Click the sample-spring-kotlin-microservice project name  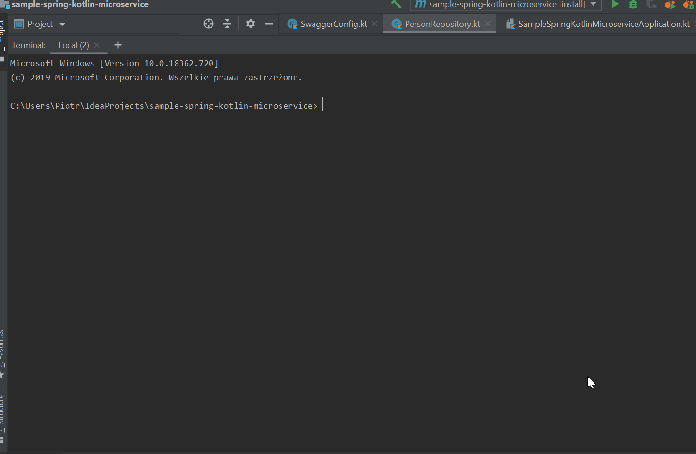pos(80,4)
